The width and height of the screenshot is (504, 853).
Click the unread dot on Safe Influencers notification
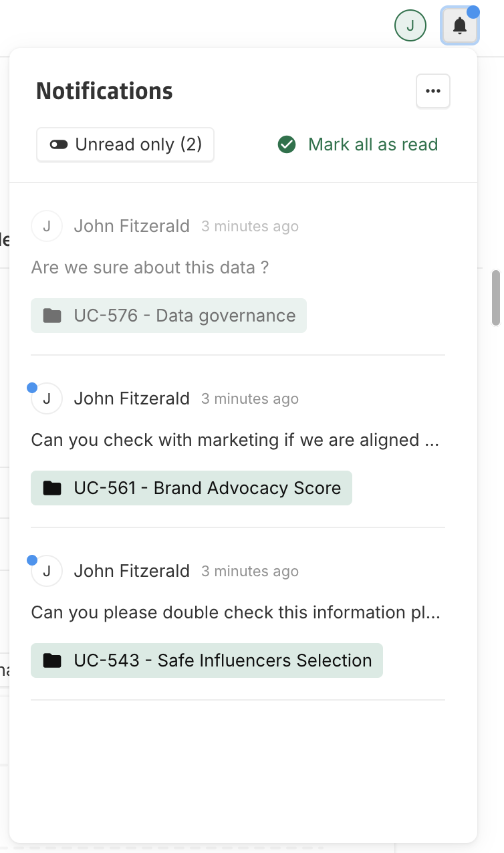(x=32, y=560)
